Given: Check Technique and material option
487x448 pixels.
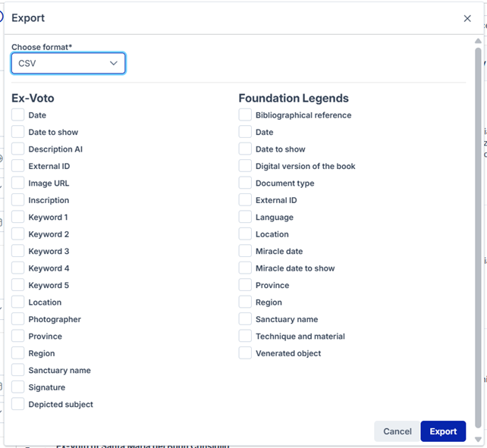Looking at the screenshot, I should (245, 336).
